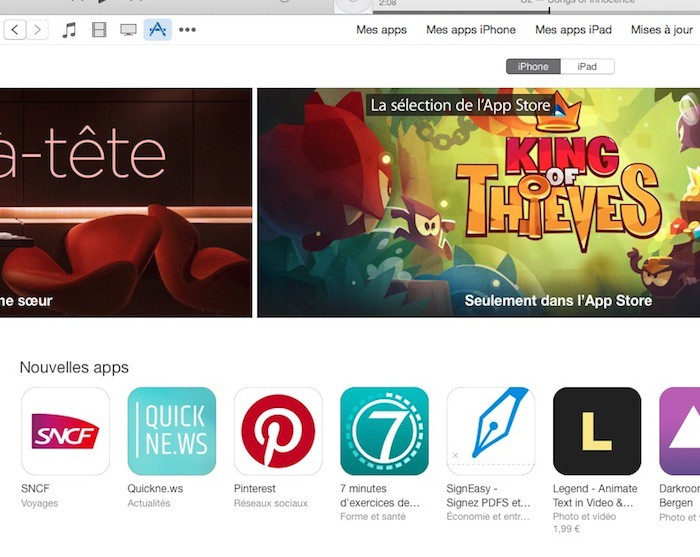The image size is (700, 557).
Task: Switch store view to iPad
Action: coord(587,67)
